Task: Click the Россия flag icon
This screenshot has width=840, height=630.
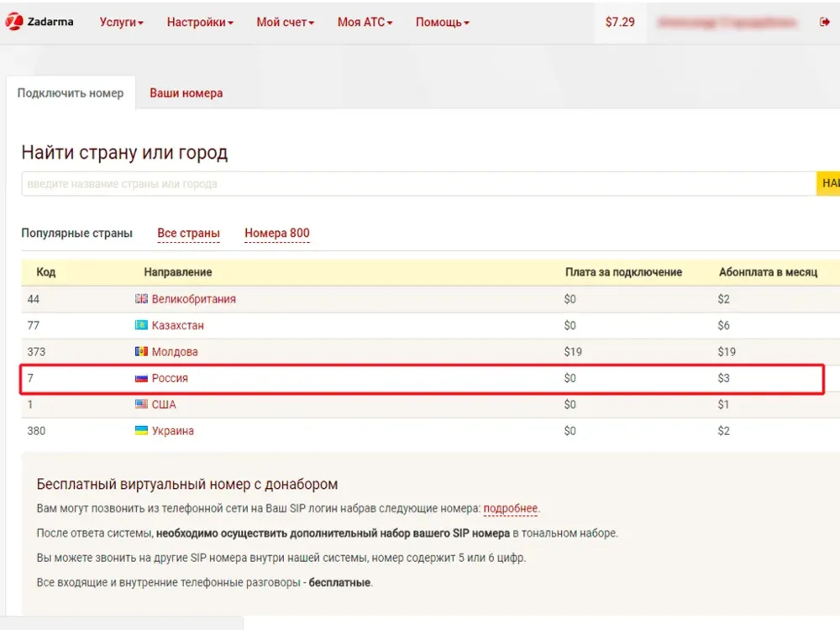Action: [141, 378]
